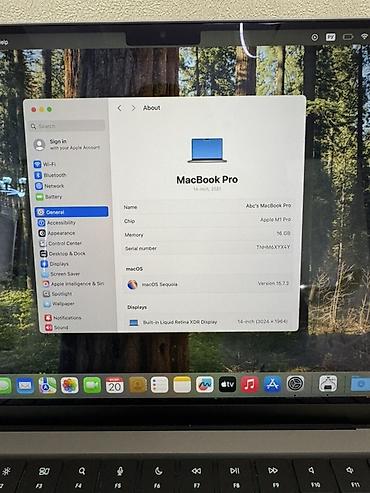Image resolution: width=370 pixels, height=493 pixels.
Task: Open Notifications settings
Action: pos(63,318)
